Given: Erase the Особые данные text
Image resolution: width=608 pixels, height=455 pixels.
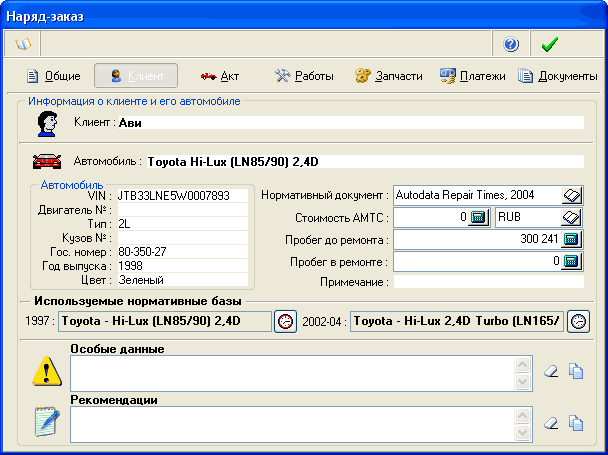Looking at the screenshot, I should click(x=551, y=372).
